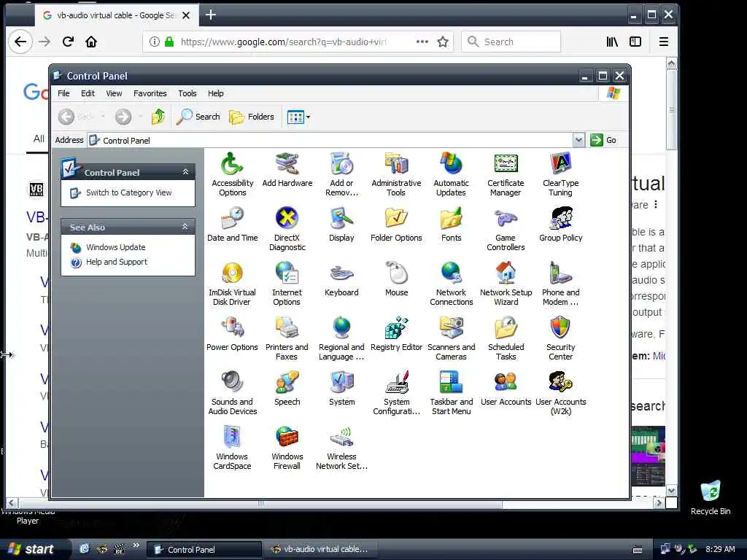Toggle the Folders pane button

click(x=252, y=117)
